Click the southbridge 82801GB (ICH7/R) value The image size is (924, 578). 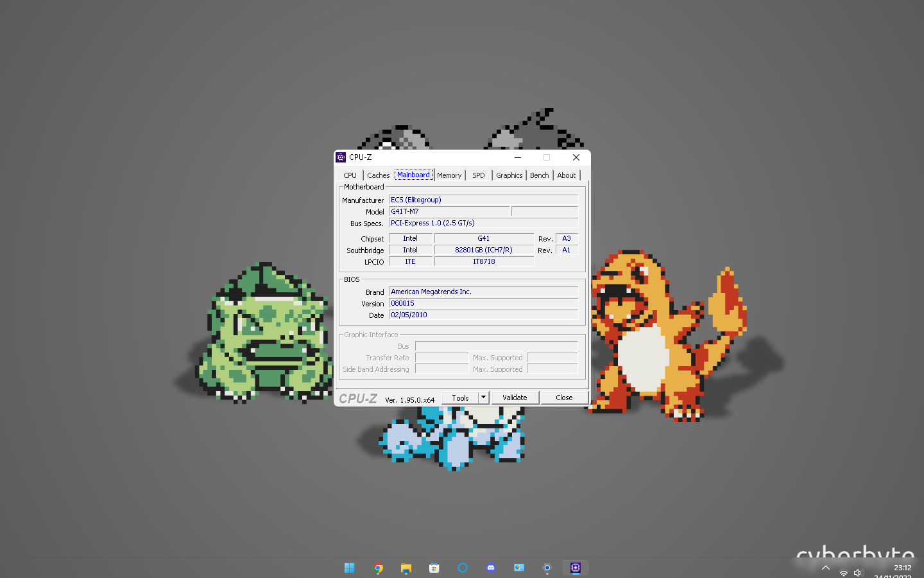(x=484, y=250)
